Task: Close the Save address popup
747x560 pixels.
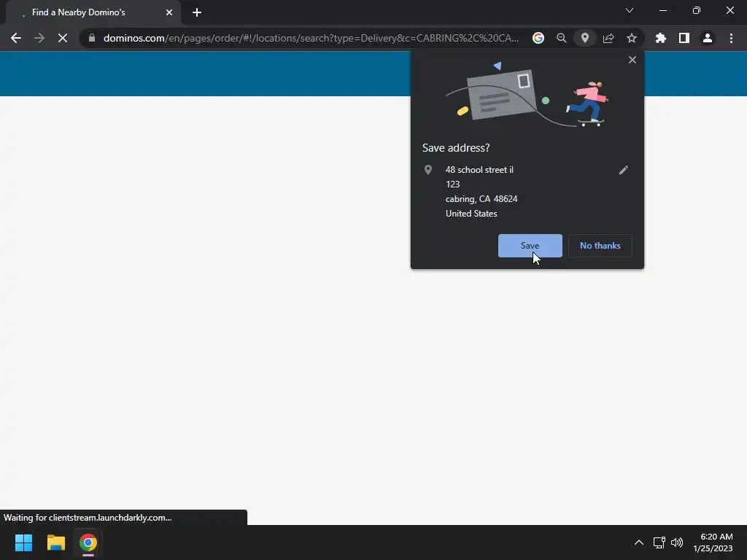Action: click(632, 60)
